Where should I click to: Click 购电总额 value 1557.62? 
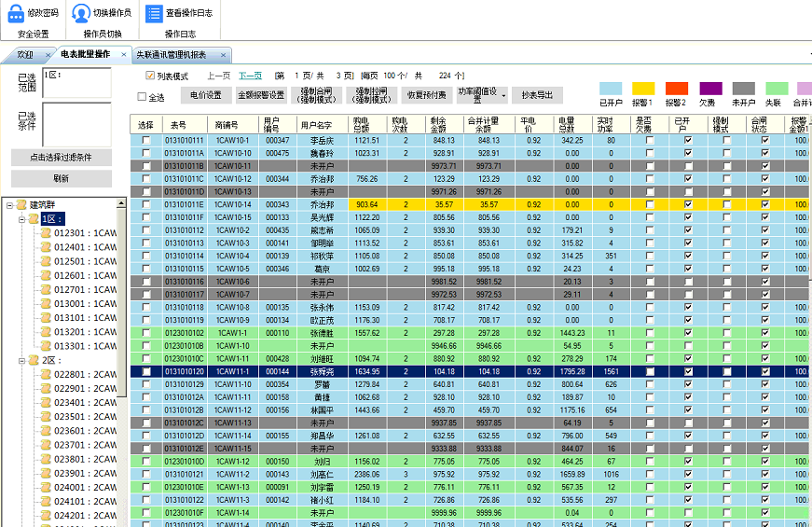pyautogui.click(x=367, y=333)
